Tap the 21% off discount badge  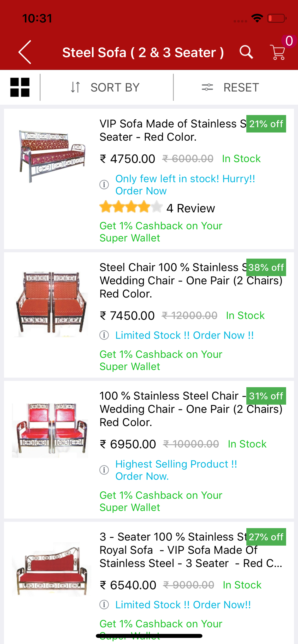pyautogui.click(x=266, y=124)
